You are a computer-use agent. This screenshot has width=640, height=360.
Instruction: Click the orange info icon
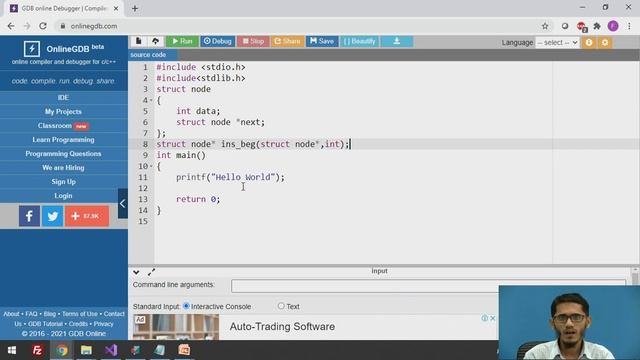(589, 42)
